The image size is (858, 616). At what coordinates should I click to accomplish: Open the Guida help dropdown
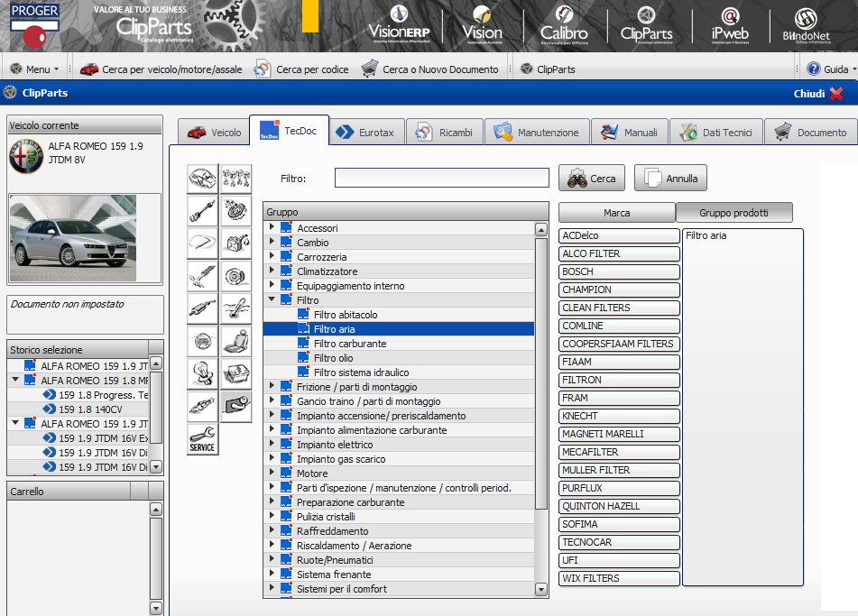coord(831,69)
